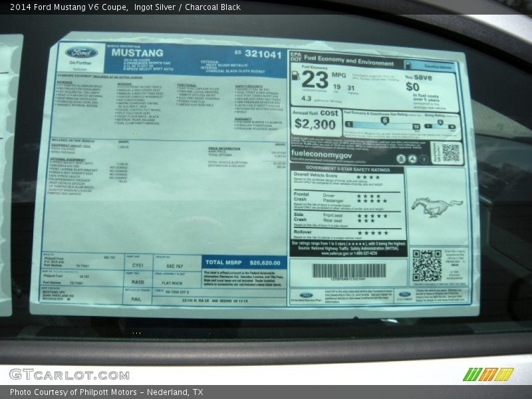Viewport: 532px width, 399px height.
Task: Click the Ford Credit logo at sticker bottom
Action: 405,295
